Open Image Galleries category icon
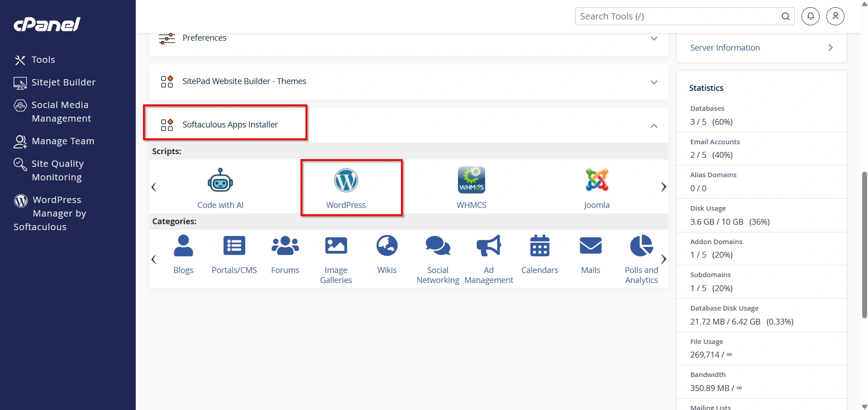 (336, 245)
